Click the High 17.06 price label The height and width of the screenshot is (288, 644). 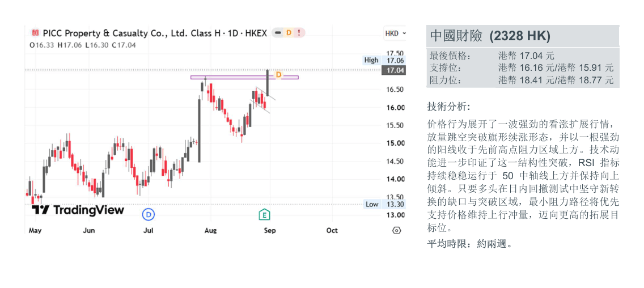pyautogui.click(x=384, y=60)
